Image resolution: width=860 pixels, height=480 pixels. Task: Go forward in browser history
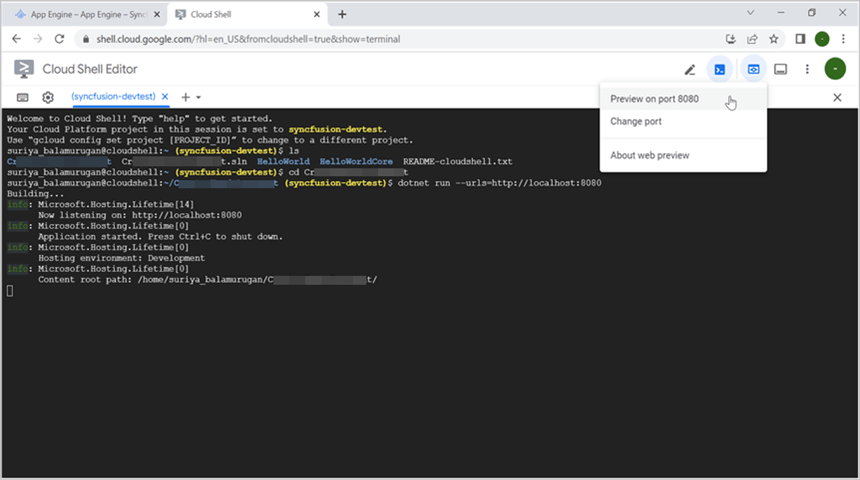[38, 39]
